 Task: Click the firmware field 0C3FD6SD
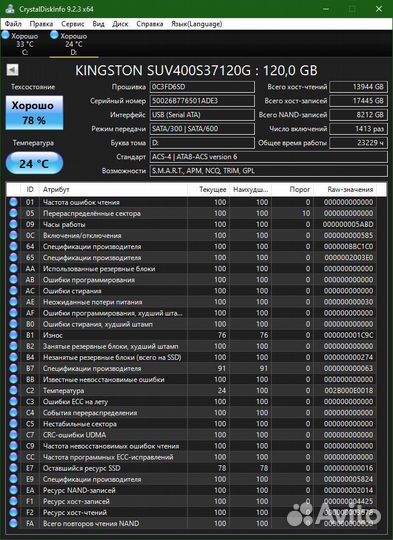pos(202,87)
